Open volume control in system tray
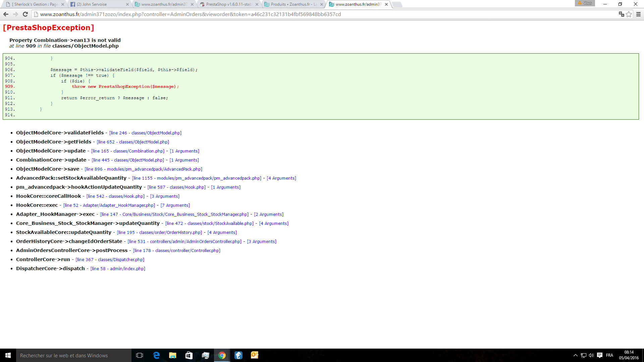 [x=591, y=355]
